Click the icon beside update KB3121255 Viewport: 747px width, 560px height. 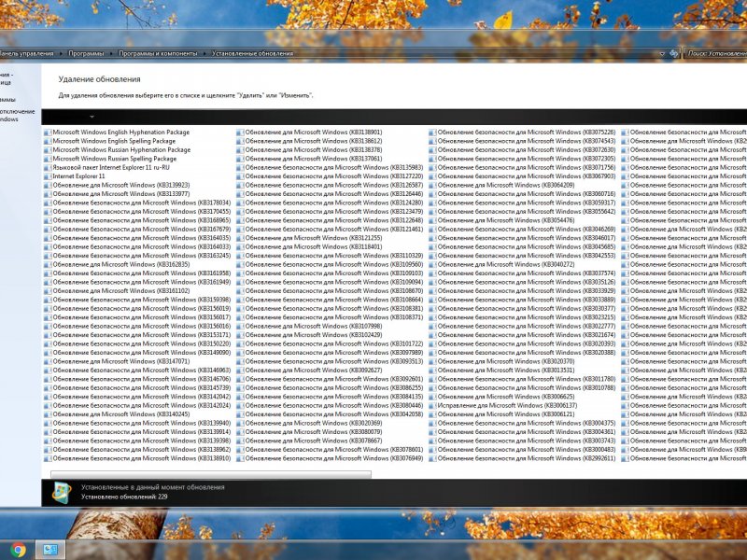click(x=240, y=238)
